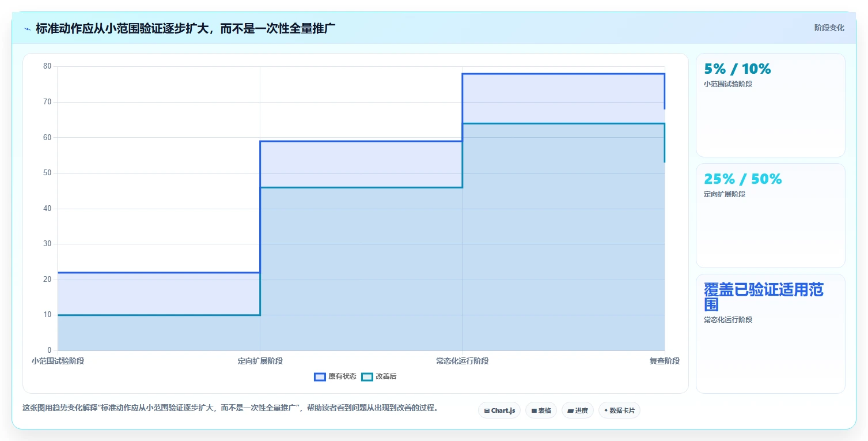Click the 阶段变化 label in header
This screenshot has height=441, width=868.
click(x=829, y=28)
